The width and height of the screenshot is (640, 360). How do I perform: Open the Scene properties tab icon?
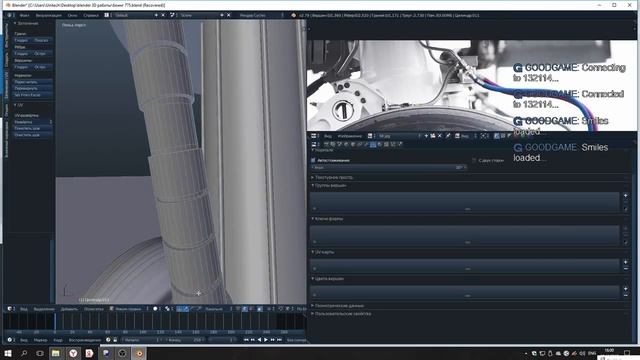pyautogui.click(x=340, y=144)
